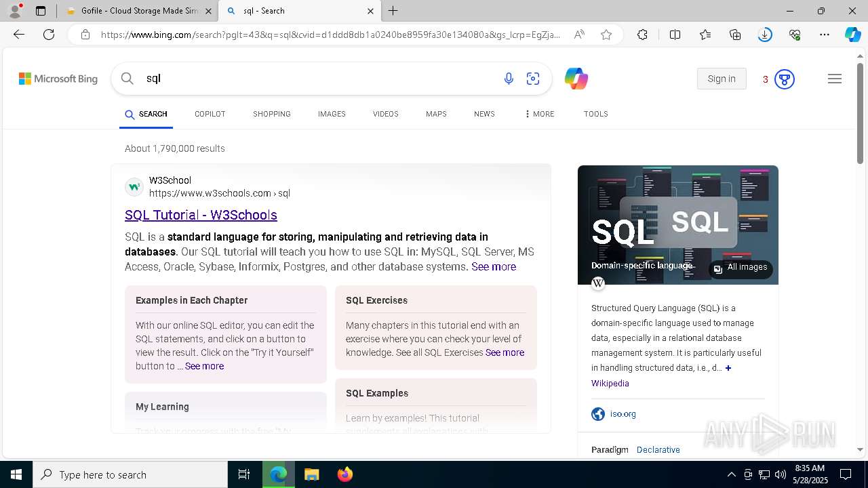
Task: Open the tab actions menu icon
Action: (x=41, y=11)
